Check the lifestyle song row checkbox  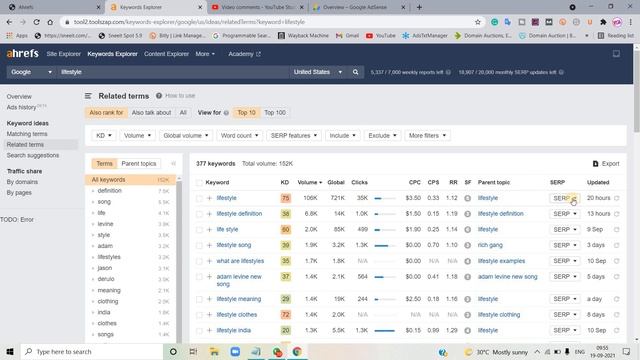pyautogui.click(x=199, y=245)
